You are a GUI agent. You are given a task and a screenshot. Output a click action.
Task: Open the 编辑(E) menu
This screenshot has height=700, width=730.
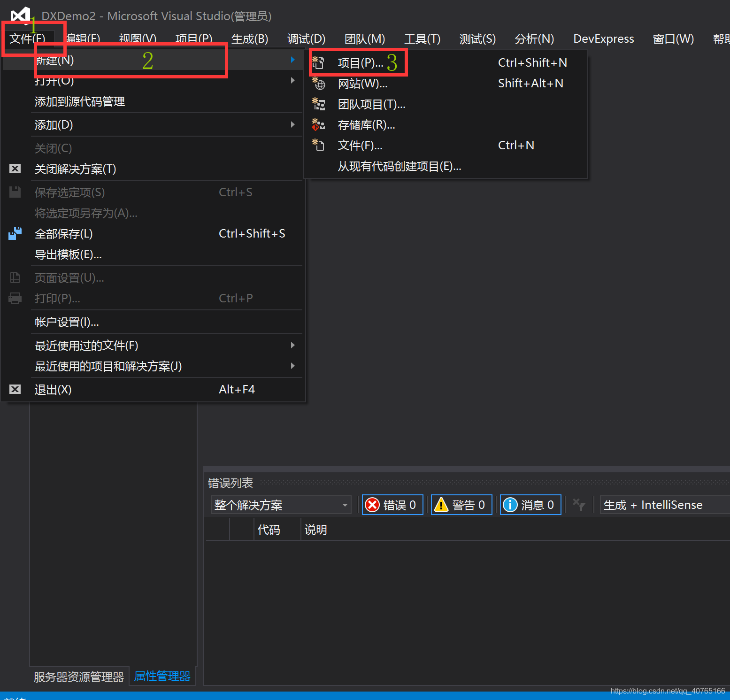(x=83, y=38)
